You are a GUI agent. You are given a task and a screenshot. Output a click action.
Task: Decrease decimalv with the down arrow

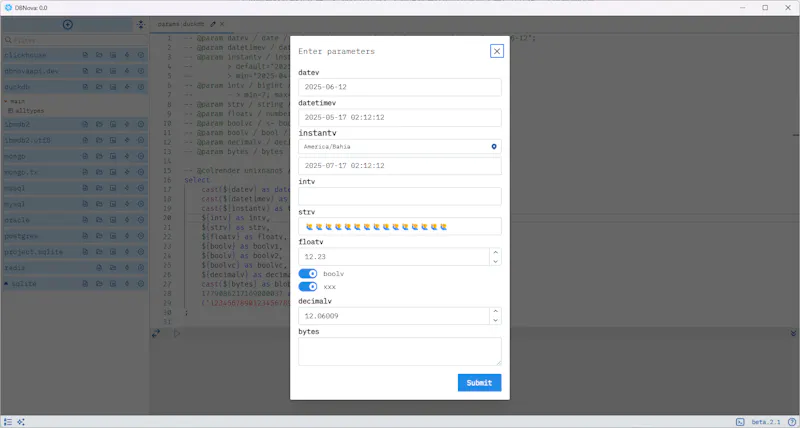(x=495, y=320)
